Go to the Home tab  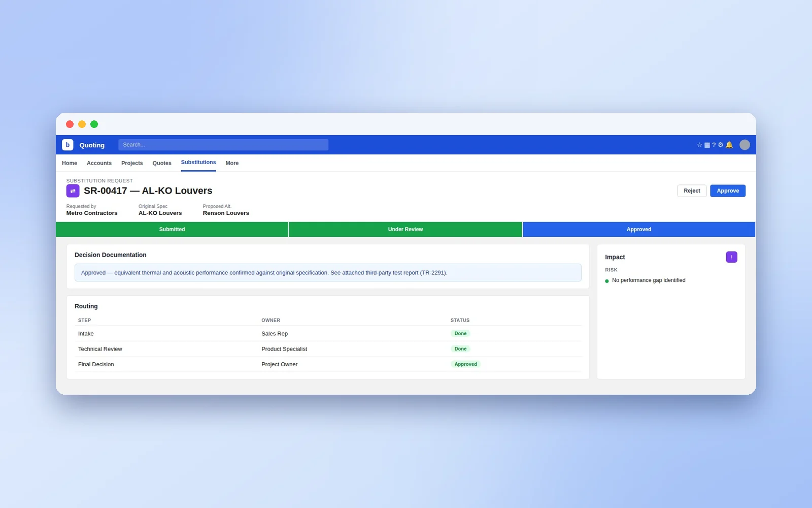coord(70,163)
